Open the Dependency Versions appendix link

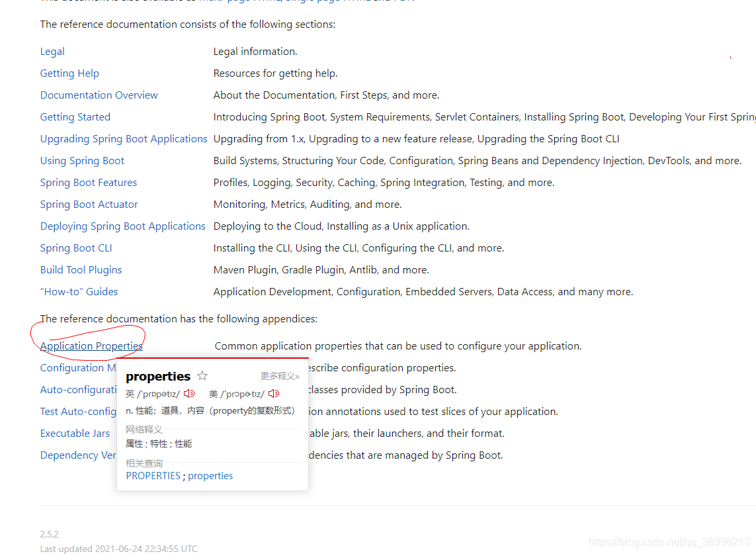(x=78, y=455)
